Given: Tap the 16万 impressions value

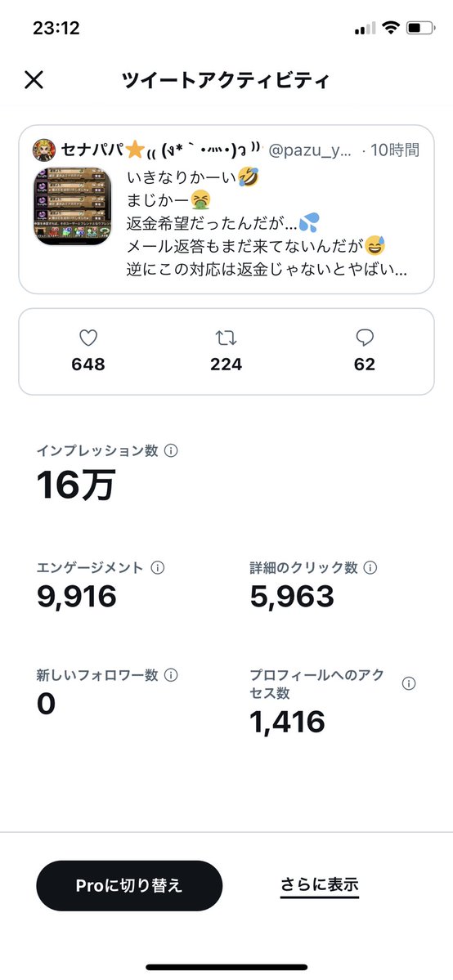Looking at the screenshot, I should click(76, 486).
